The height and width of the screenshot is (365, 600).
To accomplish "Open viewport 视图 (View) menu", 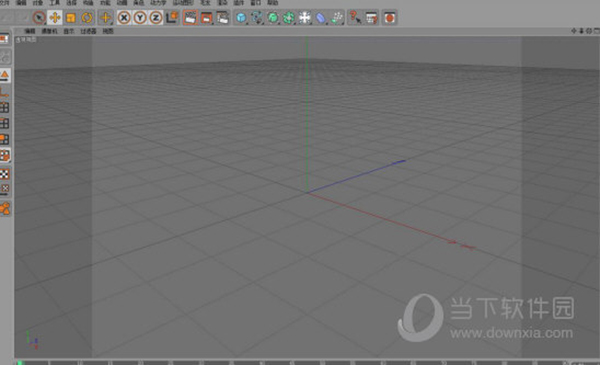I will click(x=108, y=31).
